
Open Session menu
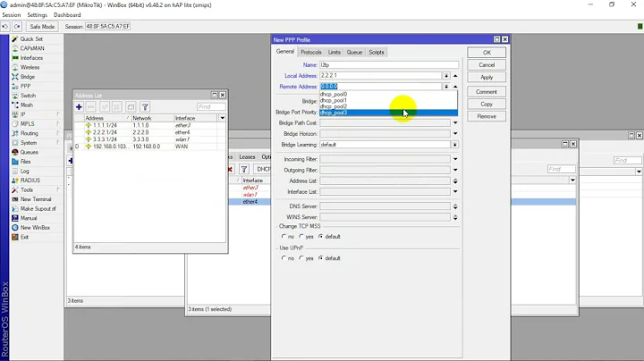tap(11, 15)
